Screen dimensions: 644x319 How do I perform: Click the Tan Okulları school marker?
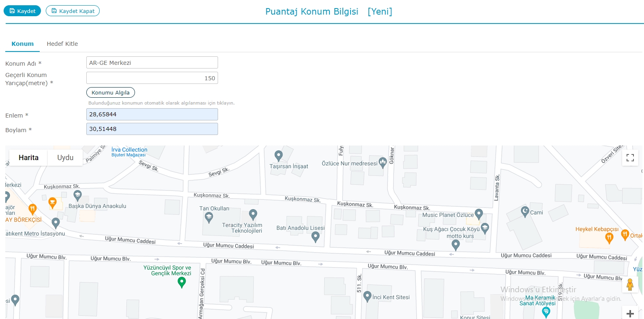209,218
